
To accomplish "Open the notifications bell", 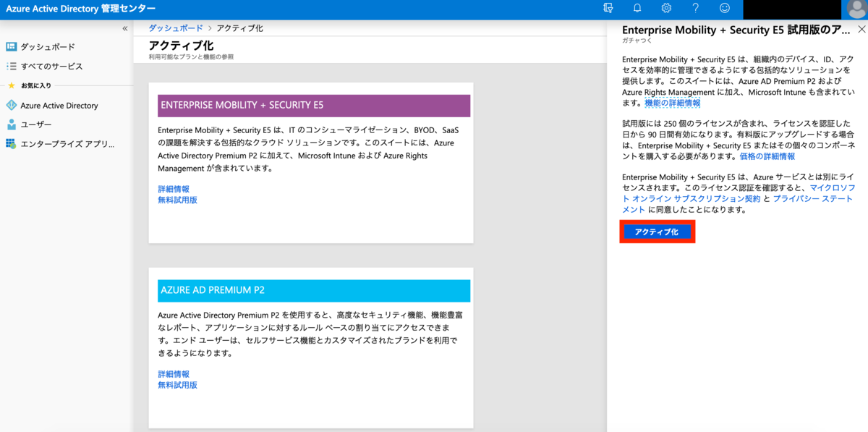I will (x=637, y=9).
